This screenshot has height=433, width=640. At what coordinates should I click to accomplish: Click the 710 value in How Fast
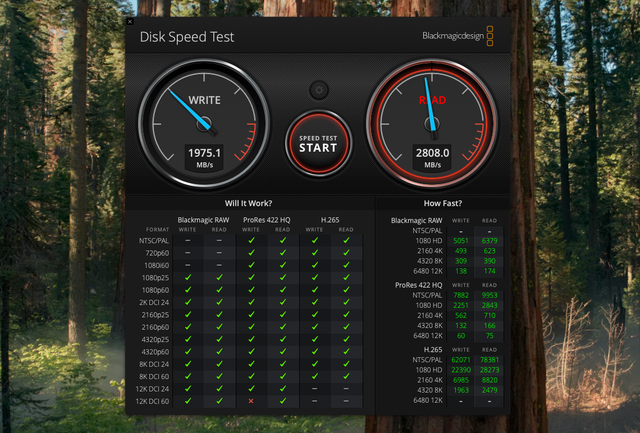click(x=489, y=315)
